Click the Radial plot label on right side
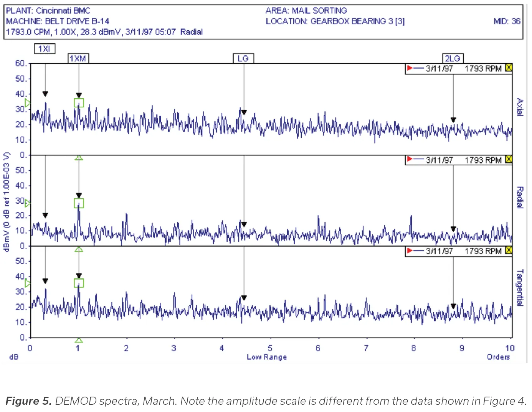532x412 pixels. pyautogui.click(x=520, y=197)
